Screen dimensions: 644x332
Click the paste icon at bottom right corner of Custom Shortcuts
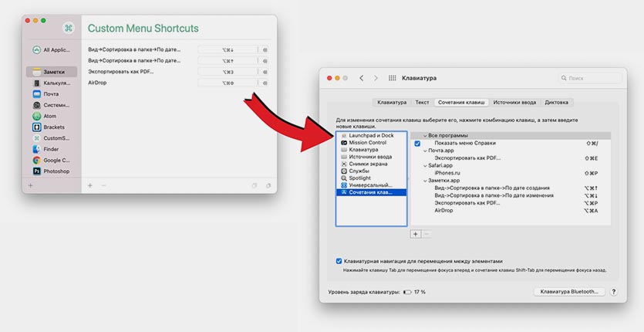pos(268,185)
